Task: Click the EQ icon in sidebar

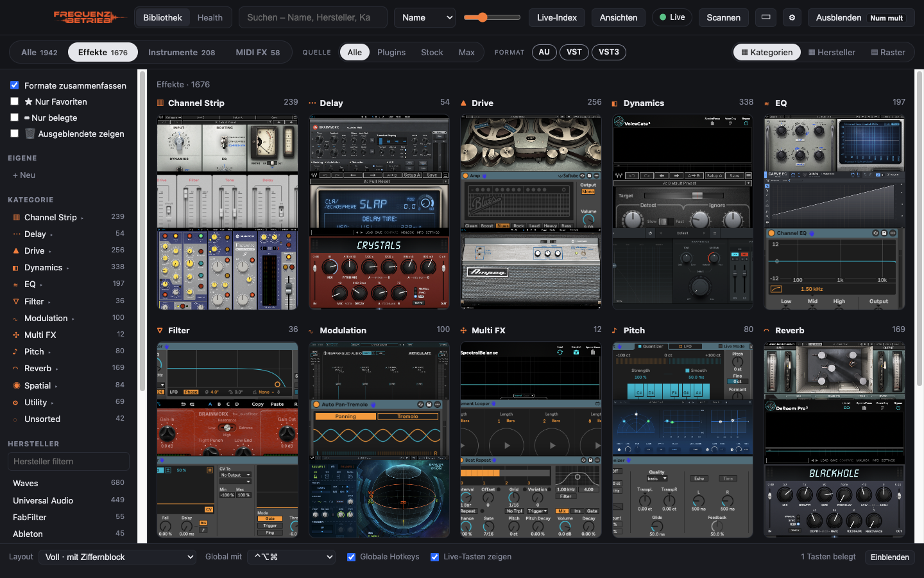Action: coord(16,285)
